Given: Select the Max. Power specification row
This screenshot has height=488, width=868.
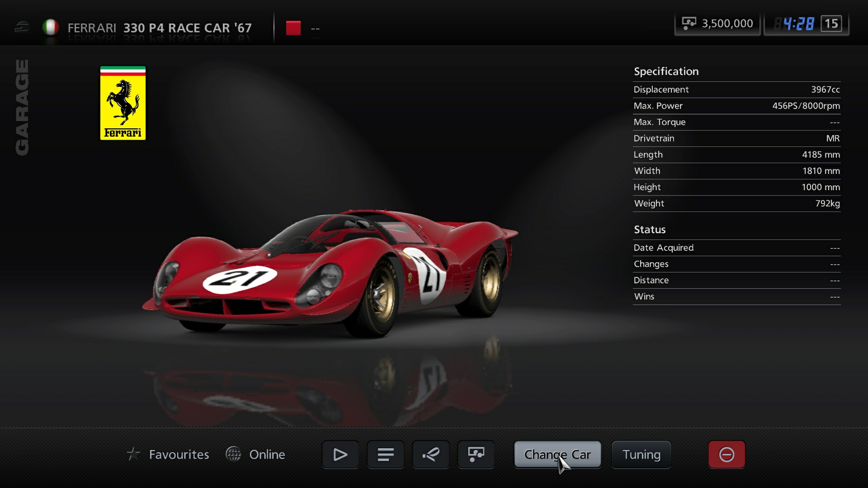Looking at the screenshot, I should click(736, 106).
